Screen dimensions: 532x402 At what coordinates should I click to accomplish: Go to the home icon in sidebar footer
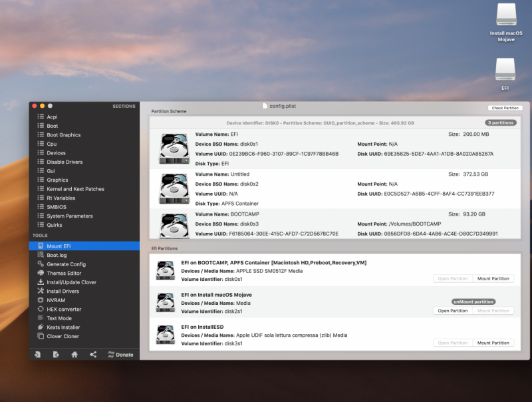click(74, 355)
